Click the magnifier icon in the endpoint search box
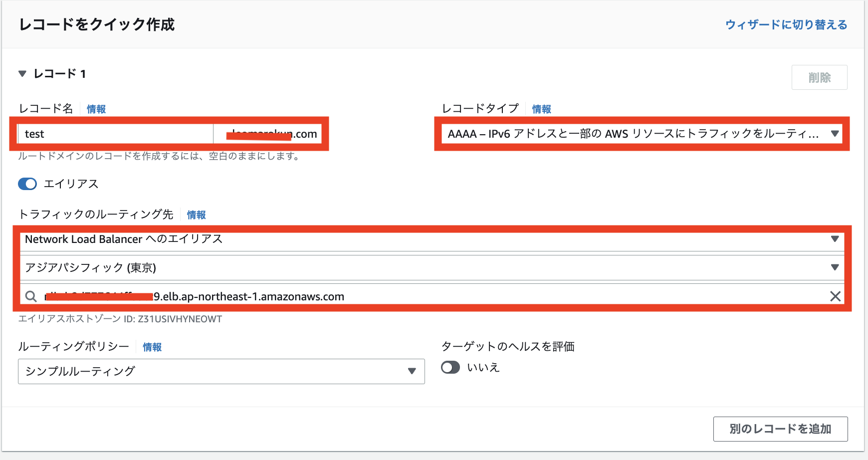This screenshot has width=868, height=460. tap(30, 296)
